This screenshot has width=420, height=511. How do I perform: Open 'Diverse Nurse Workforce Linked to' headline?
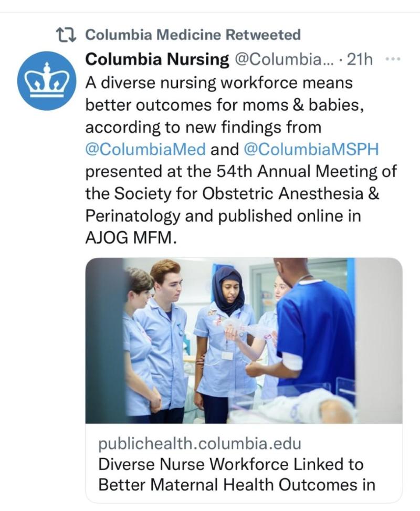coord(230,464)
